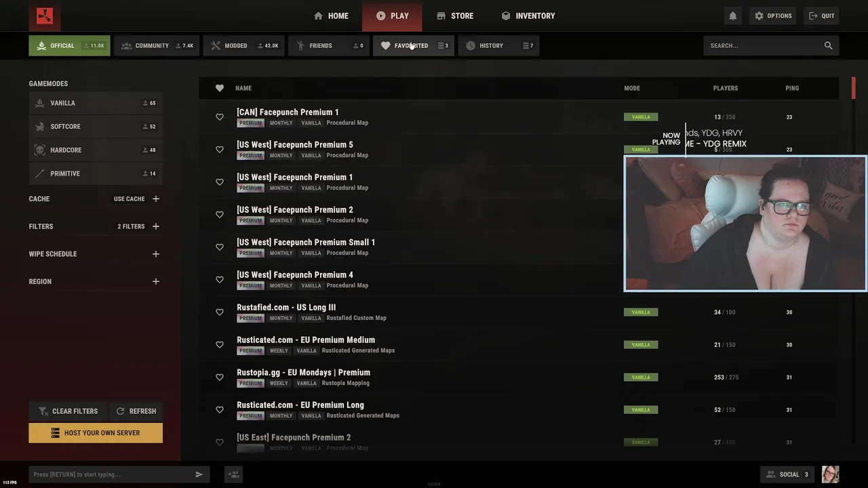Favorite [US West] Facepunch Premium 1
Screen dimensions: 868x488
pyautogui.click(x=219, y=182)
